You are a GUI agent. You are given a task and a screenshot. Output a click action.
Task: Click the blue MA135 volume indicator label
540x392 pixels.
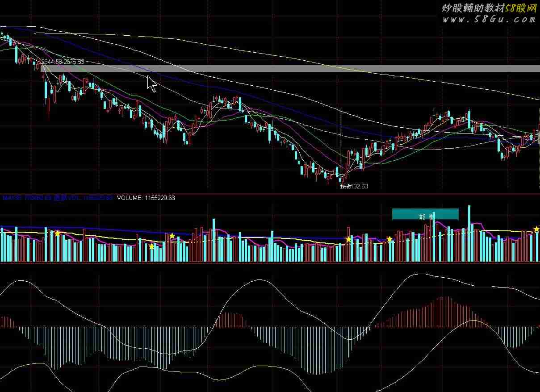26,198
